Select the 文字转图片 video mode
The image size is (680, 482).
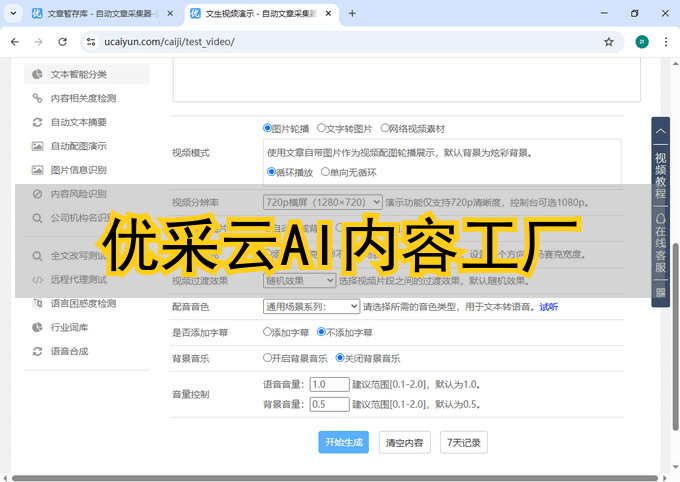[x=321, y=128]
